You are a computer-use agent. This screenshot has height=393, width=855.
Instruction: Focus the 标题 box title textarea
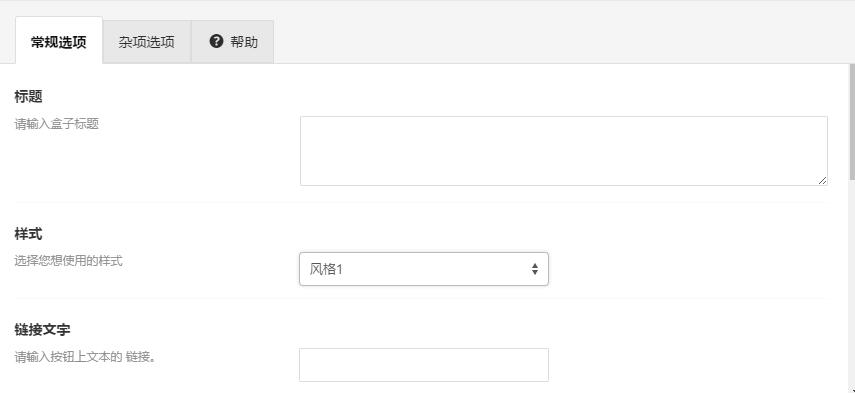[x=564, y=151]
